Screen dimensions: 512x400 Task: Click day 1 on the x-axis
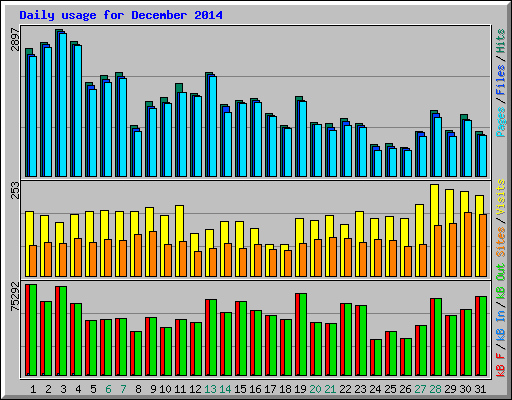33,389
